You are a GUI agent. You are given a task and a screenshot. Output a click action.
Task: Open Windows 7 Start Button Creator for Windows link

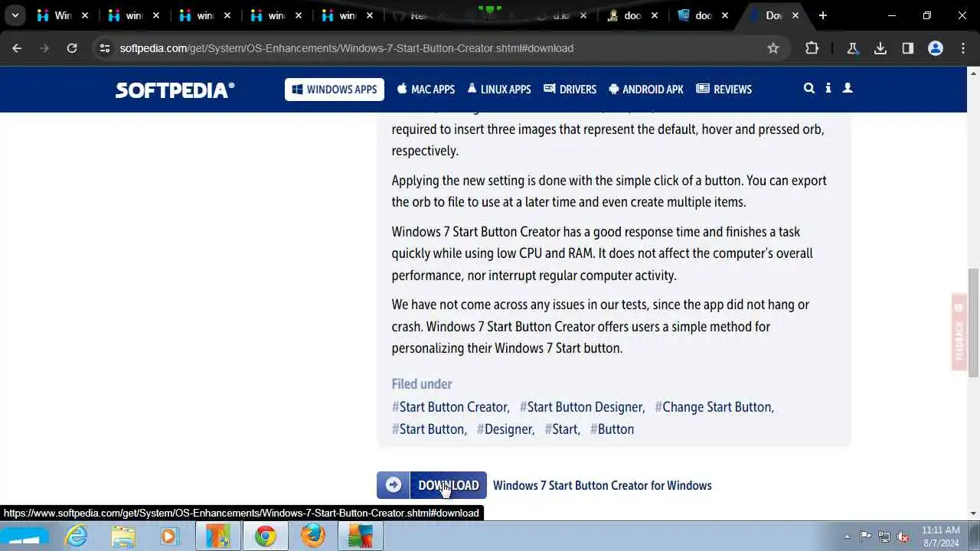603,485
